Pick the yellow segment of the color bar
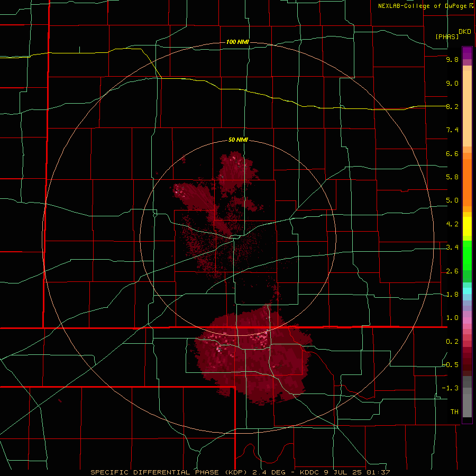 point(467,226)
